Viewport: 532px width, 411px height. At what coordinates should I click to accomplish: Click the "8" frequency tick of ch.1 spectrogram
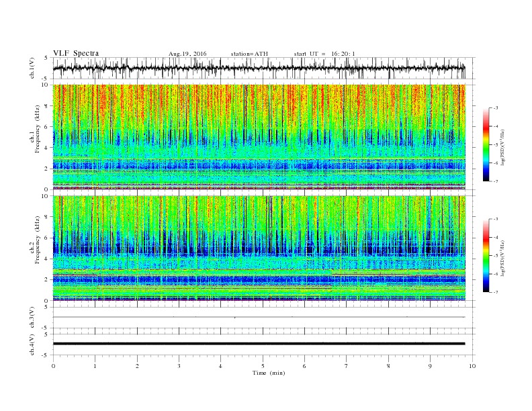(x=47, y=106)
